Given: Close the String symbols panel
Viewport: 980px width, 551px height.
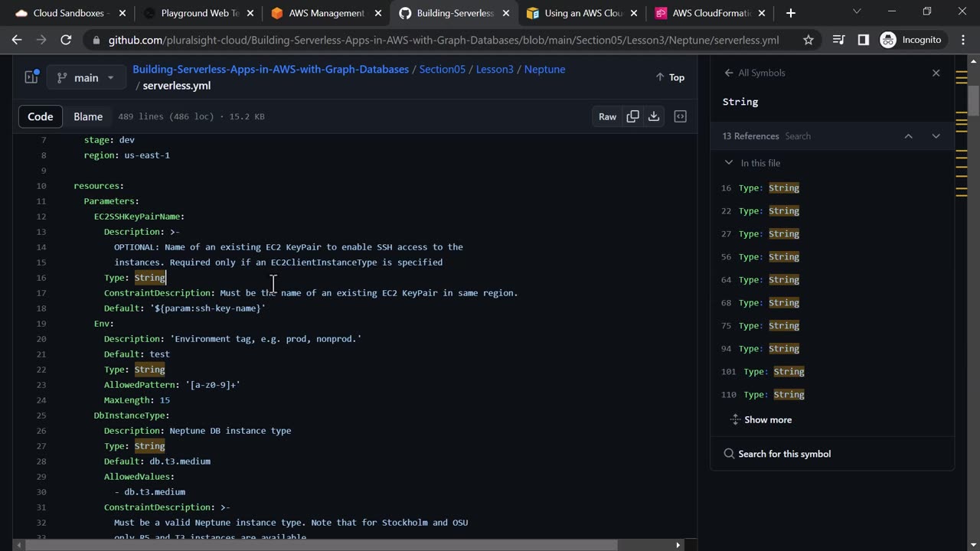Looking at the screenshot, I should pos(936,73).
